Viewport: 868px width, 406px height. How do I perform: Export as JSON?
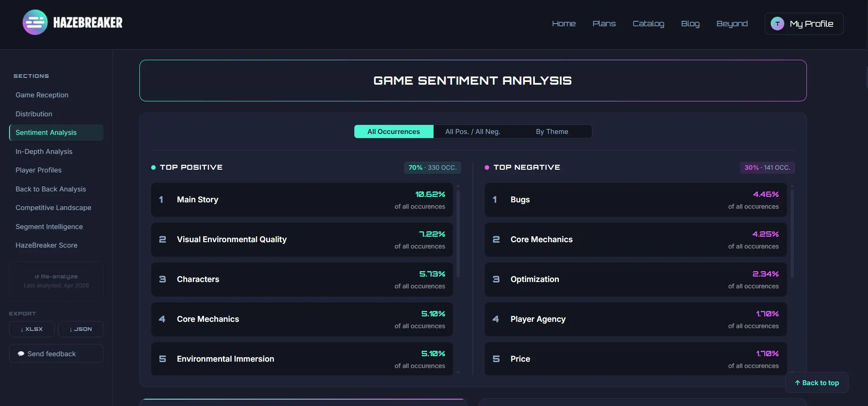point(81,329)
